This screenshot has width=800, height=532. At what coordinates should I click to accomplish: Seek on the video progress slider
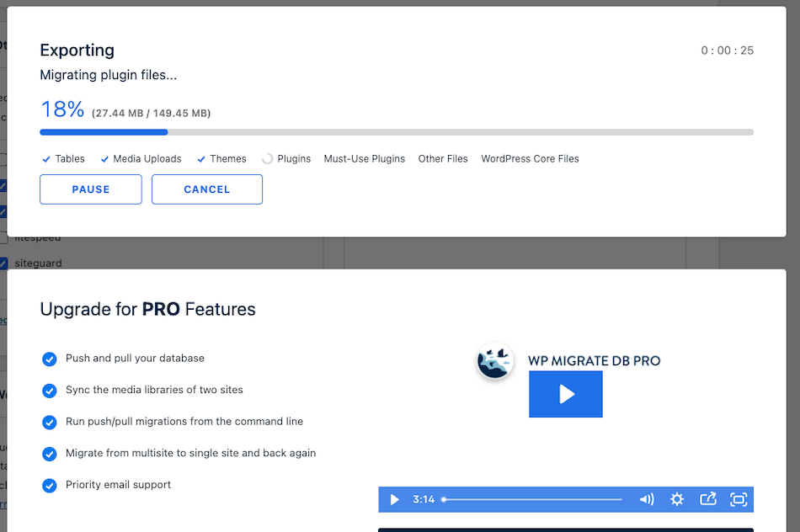coord(532,499)
